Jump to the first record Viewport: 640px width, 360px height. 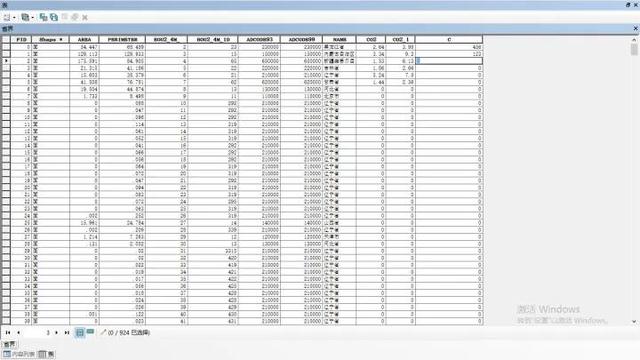coord(8,333)
